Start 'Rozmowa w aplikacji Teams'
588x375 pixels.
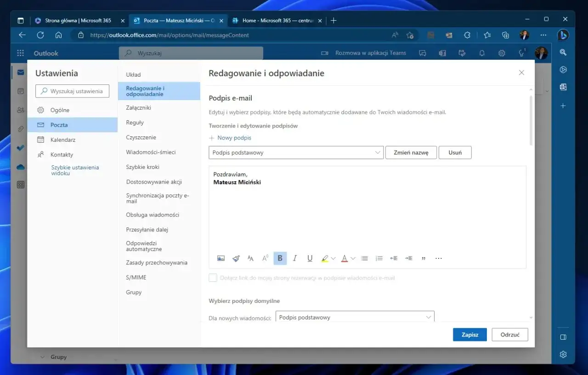363,53
